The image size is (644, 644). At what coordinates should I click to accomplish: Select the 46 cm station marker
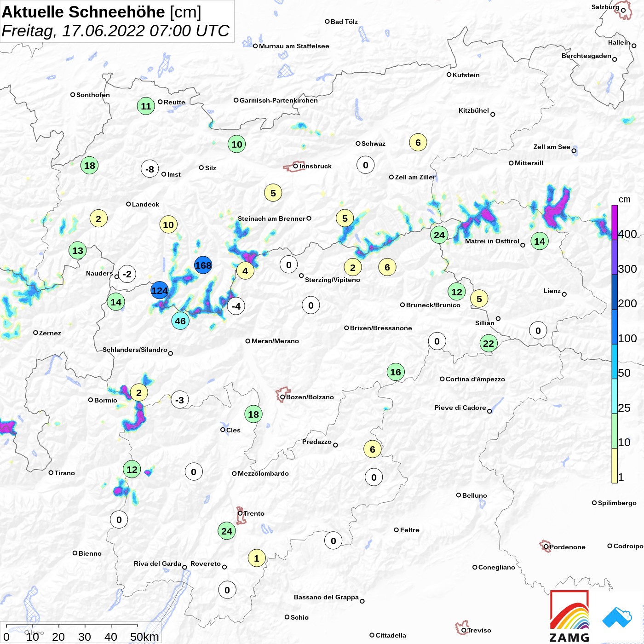pos(180,321)
